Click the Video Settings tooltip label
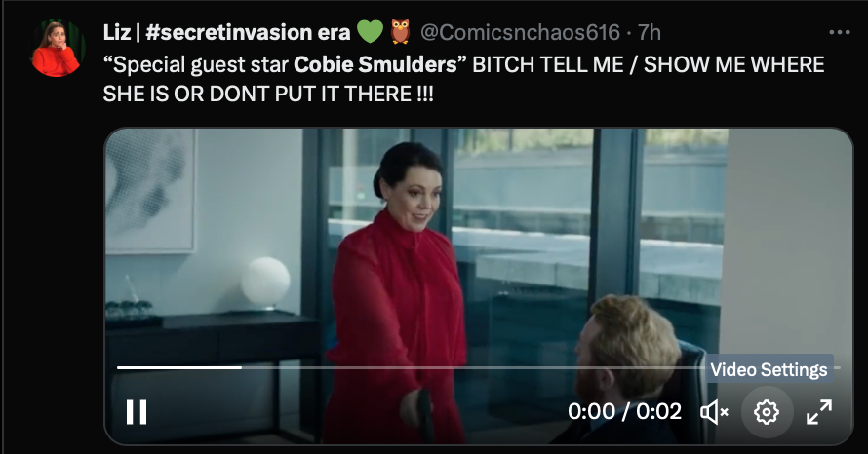 769,369
